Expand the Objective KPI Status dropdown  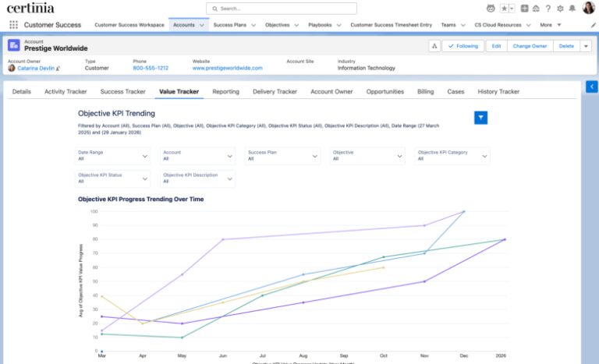click(113, 178)
